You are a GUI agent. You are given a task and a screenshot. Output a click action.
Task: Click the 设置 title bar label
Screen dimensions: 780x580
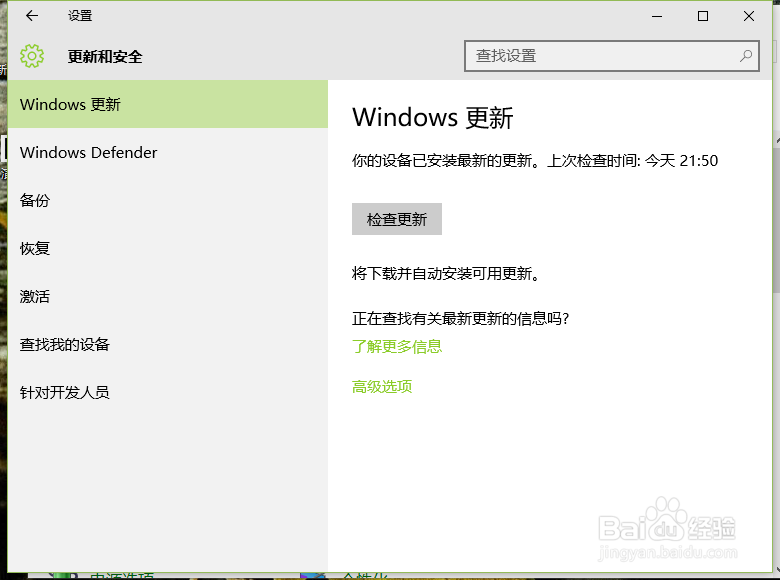click(80, 16)
